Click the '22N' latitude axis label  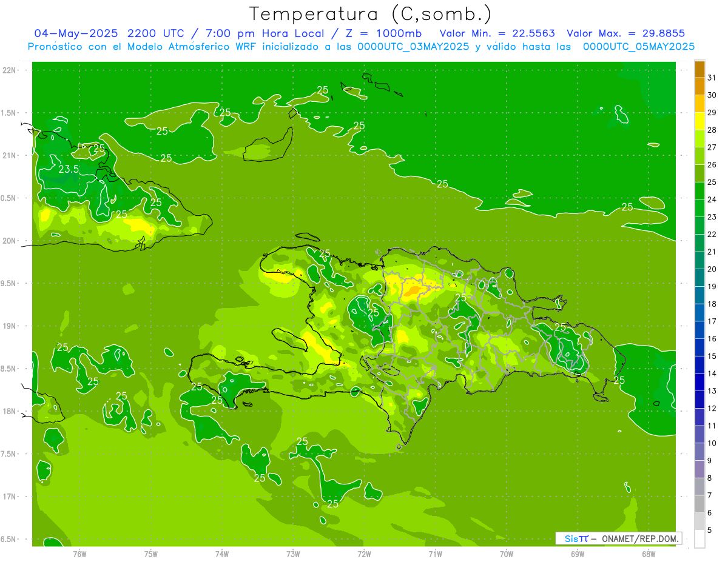[9, 70]
